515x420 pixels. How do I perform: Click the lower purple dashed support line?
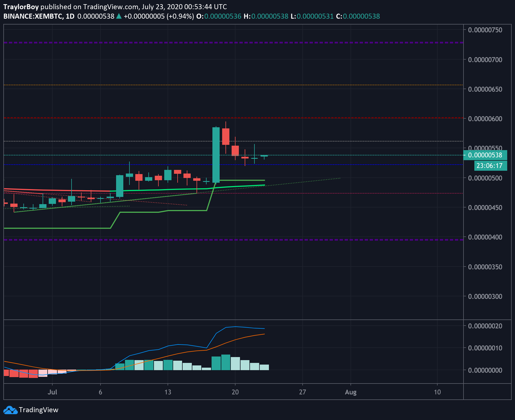point(233,240)
